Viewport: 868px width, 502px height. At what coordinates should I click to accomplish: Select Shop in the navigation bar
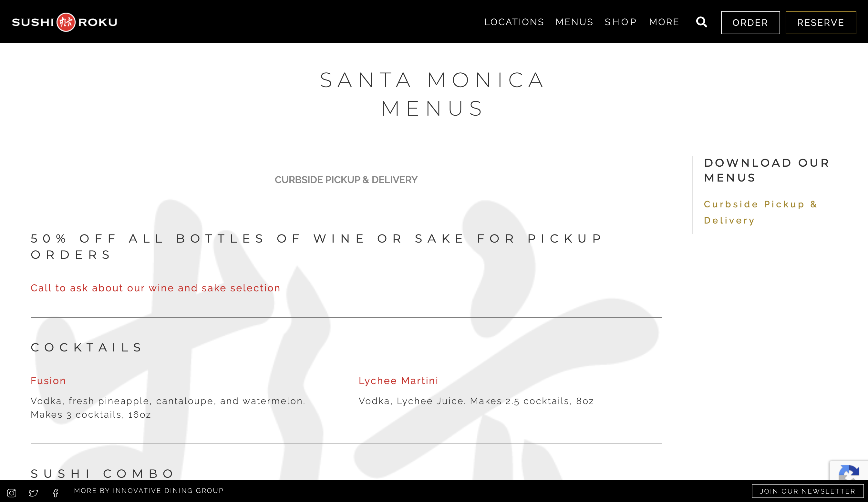[621, 22]
